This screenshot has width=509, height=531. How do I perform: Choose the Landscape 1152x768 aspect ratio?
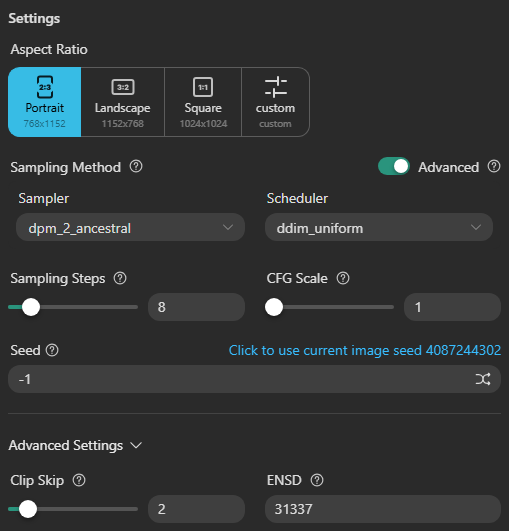[123, 102]
